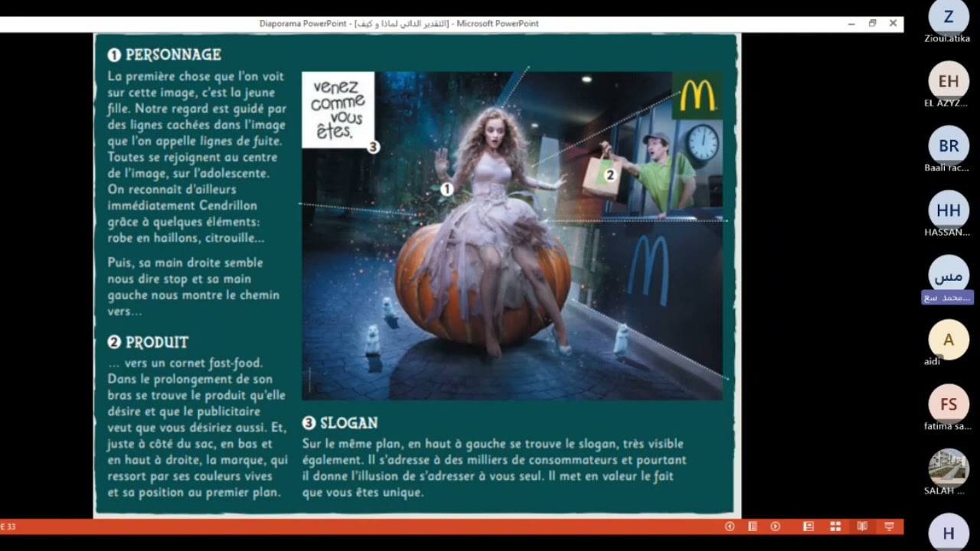This screenshot has height=551, width=980.
Task: Close the PowerPoint slideshow window
Action: 893,24
